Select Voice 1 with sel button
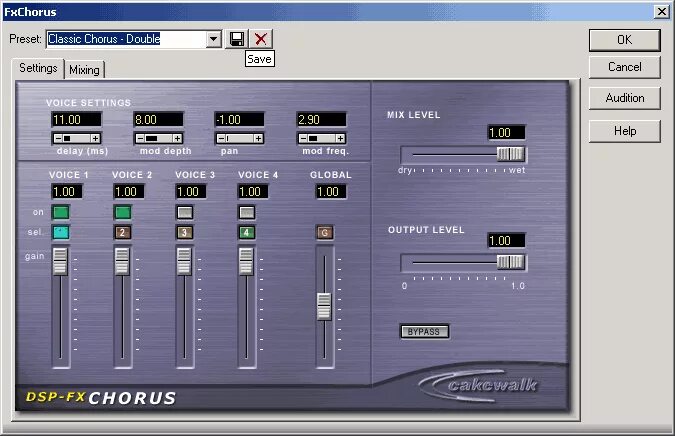Screen dimensions: 675x436 61,232
